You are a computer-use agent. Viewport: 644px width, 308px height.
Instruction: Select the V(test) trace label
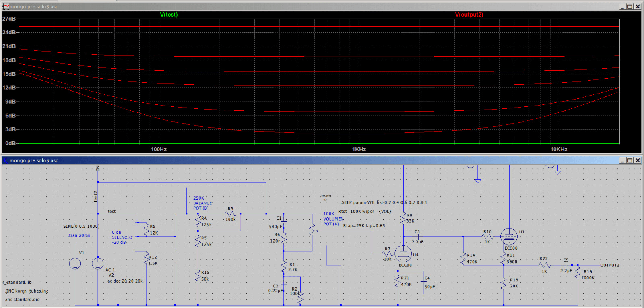tap(169, 15)
